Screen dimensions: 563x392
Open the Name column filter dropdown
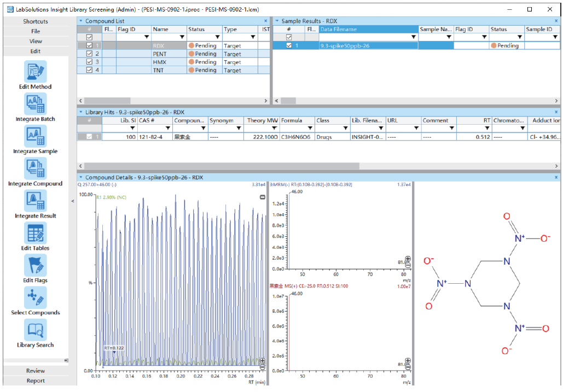tap(182, 37)
